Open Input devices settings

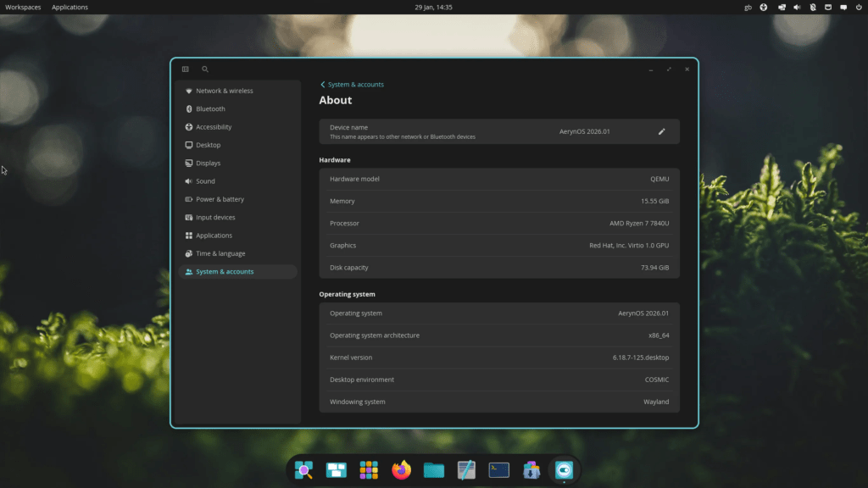tap(214, 217)
